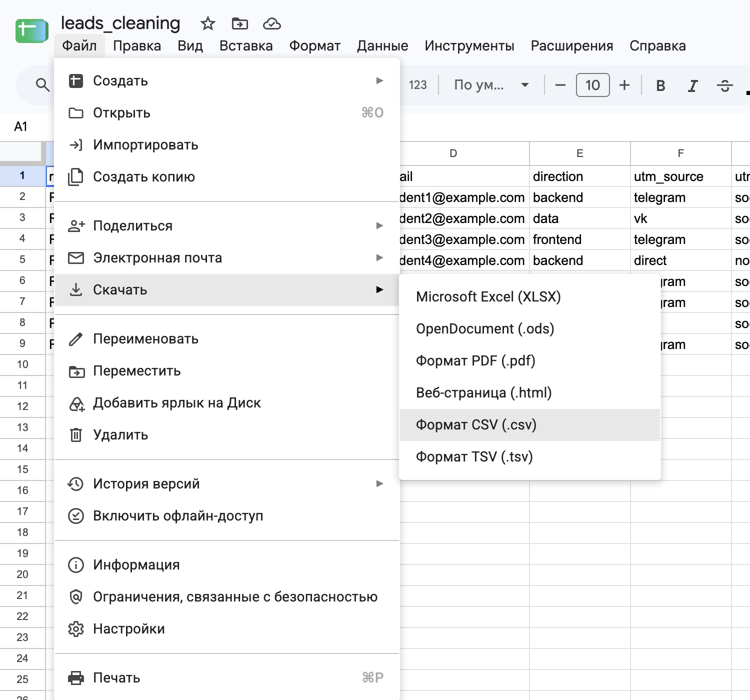Download as Веб-страница (.html)

click(530, 393)
